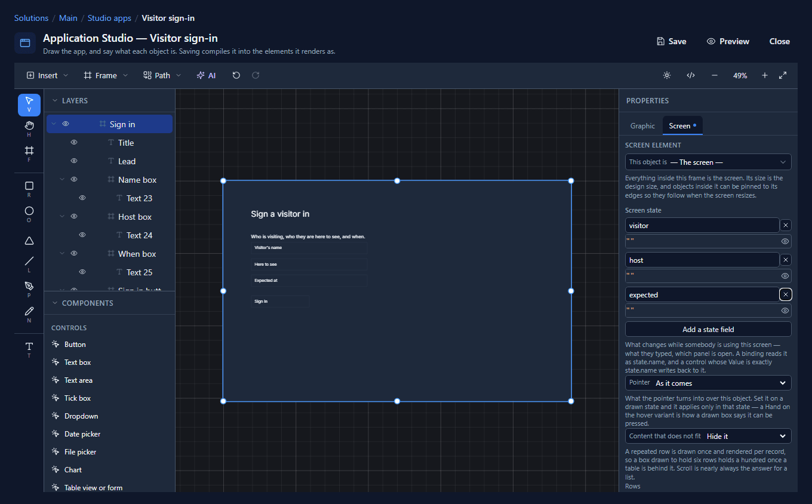Save the Visitor sign-in app
This screenshot has height=504, width=812.
coord(671,41)
